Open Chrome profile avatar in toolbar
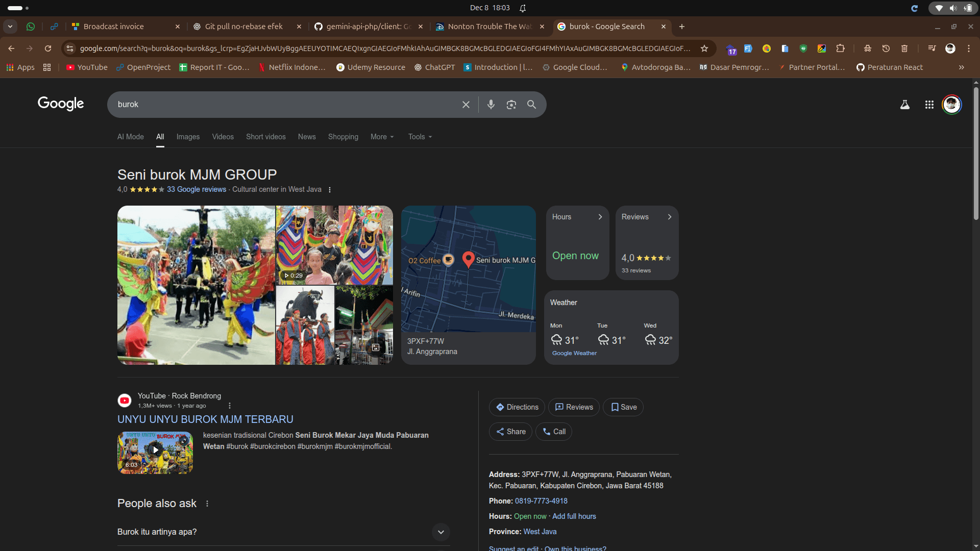980x551 pixels. tap(950, 48)
